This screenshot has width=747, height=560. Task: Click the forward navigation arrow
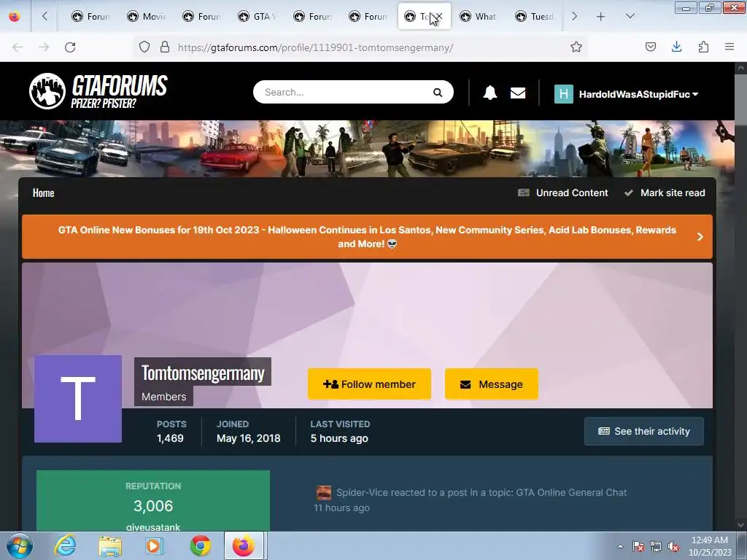[44, 47]
